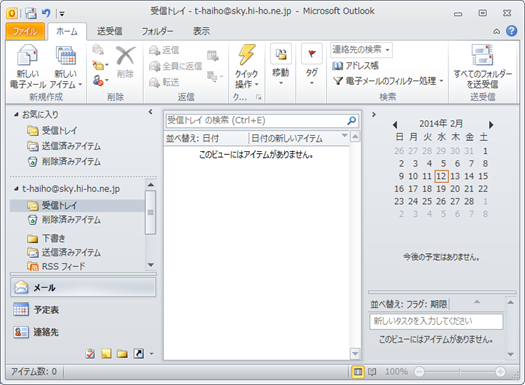Viewport: 525px width, 385px height.
Task: Select 下書き drafts folder
Action: click(46, 238)
